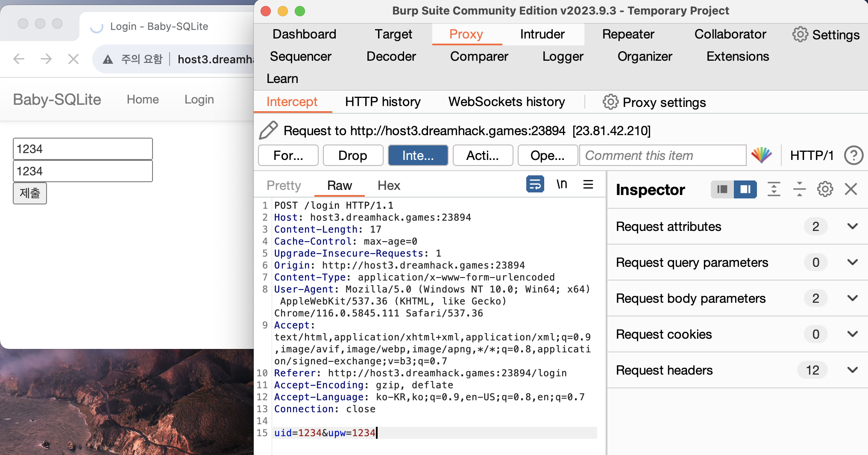Open the Decoder tab
The image size is (868, 455).
click(x=391, y=56)
